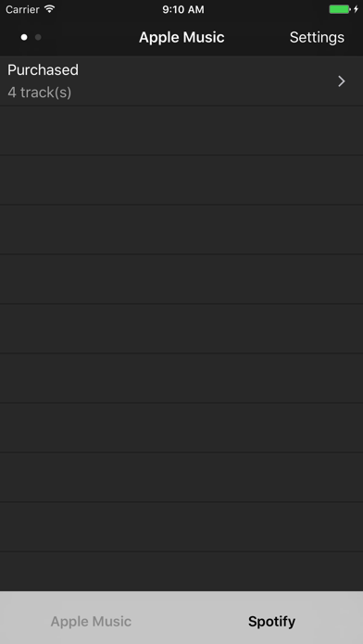The image size is (363, 644).
Task: Tap the green battery icon
Action: [340, 9]
